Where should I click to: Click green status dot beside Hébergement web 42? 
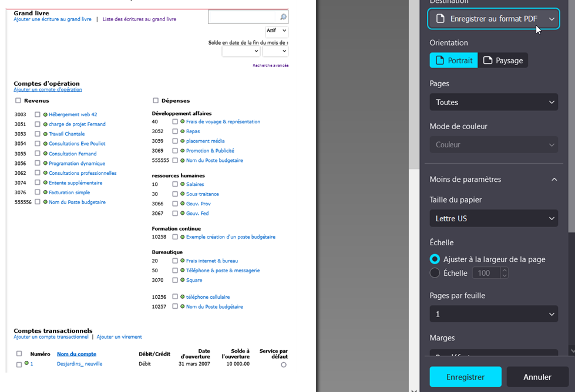(45, 115)
